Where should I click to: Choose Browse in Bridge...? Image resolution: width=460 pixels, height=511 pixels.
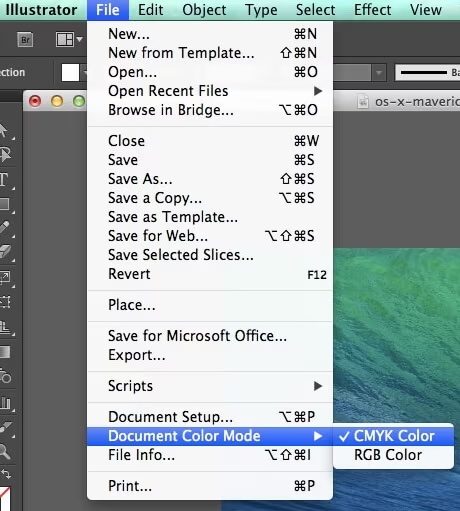coord(210,110)
